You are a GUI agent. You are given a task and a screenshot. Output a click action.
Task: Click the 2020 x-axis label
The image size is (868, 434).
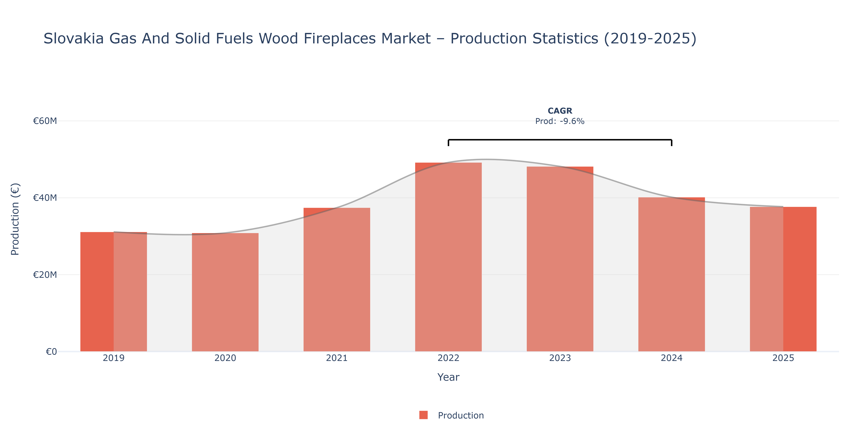pyautogui.click(x=225, y=358)
